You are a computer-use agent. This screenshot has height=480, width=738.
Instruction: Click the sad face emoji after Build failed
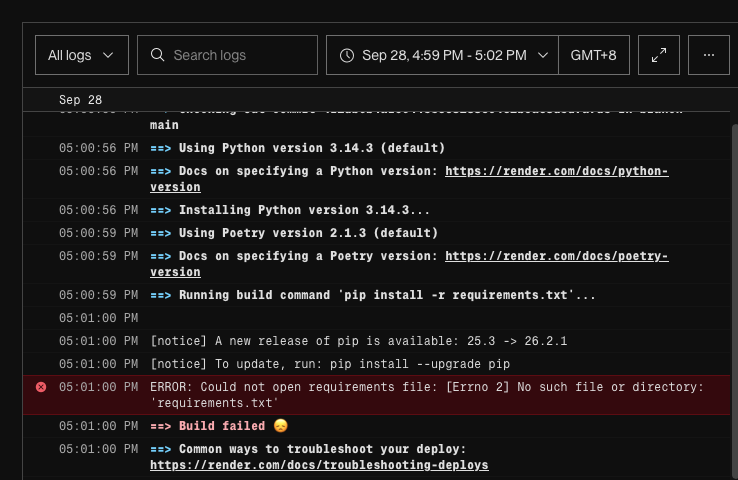tap(281, 425)
